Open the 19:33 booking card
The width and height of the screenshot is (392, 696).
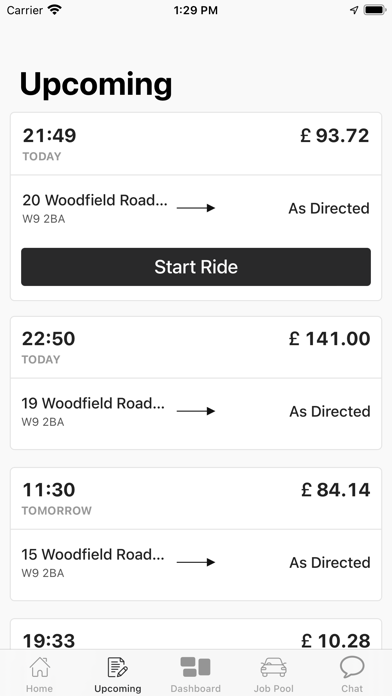196,634
